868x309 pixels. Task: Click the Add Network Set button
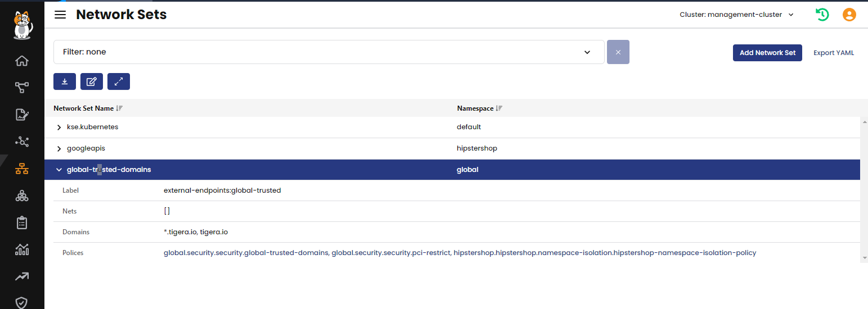(767, 53)
